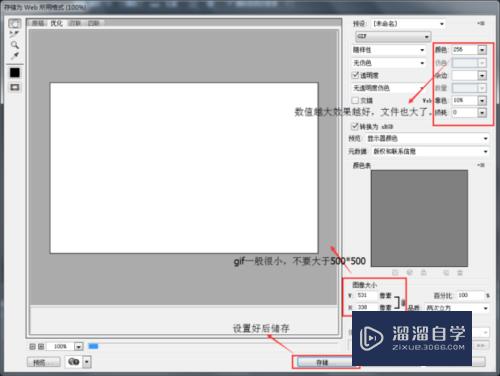Open the GIF file format dropdown
Image resolution: width=500 pixels, height=376 pixels.
point(393,36)
